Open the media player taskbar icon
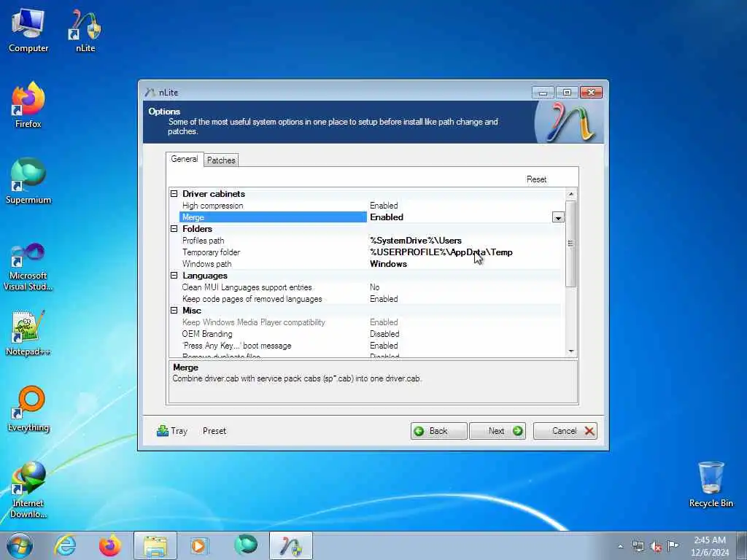Screen dimensions: 747x560 (x=199, y=545)
